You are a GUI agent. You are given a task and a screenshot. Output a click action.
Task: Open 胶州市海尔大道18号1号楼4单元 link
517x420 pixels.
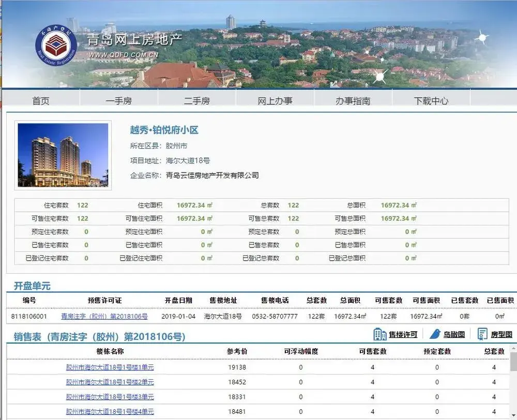click(110, 411)
